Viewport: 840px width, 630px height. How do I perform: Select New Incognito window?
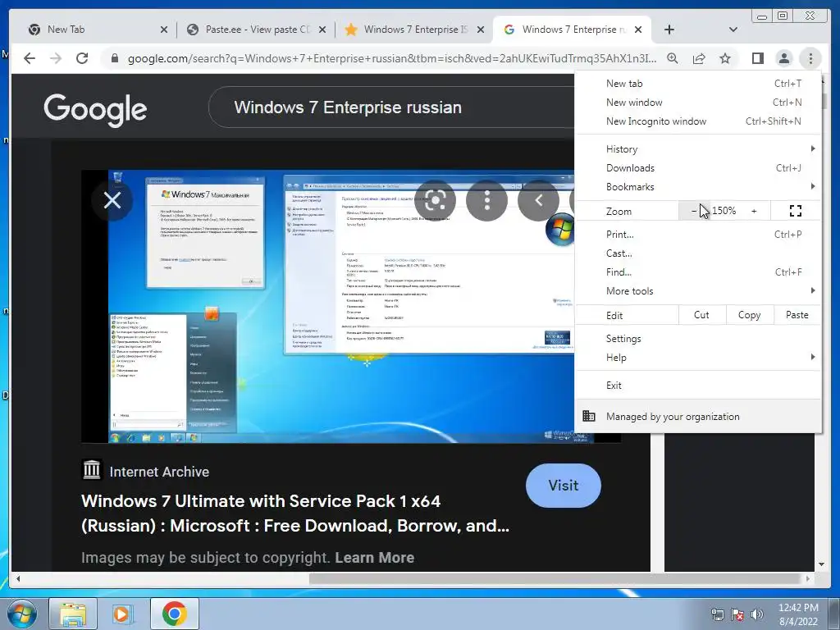click(x=698, y=121)
